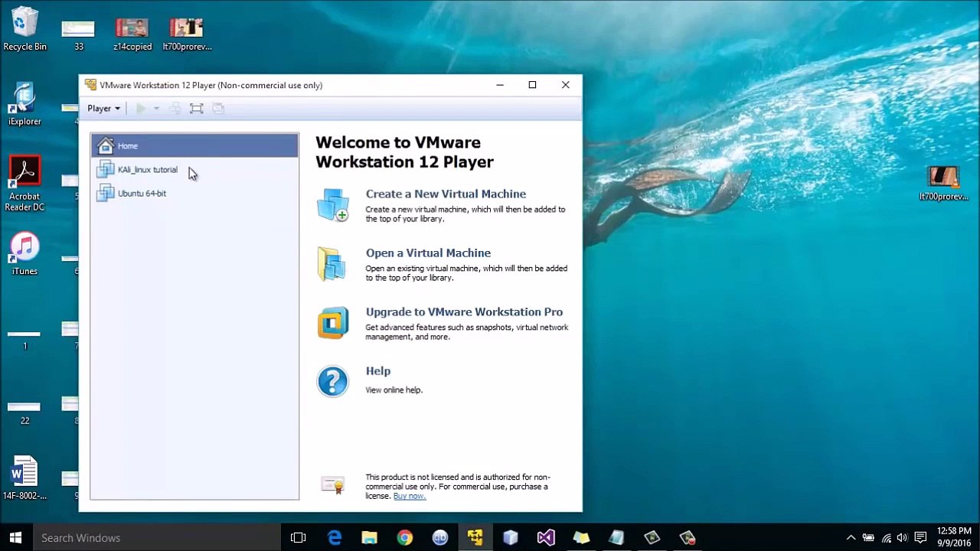Click the license certificate icon

(333, 485)
